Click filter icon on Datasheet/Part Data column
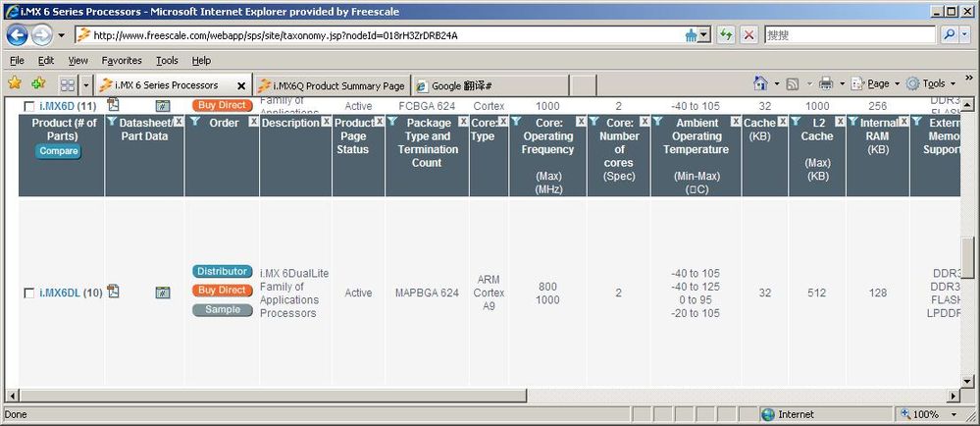The height and width of the screenshot is (426, 980). click(112, 122)
